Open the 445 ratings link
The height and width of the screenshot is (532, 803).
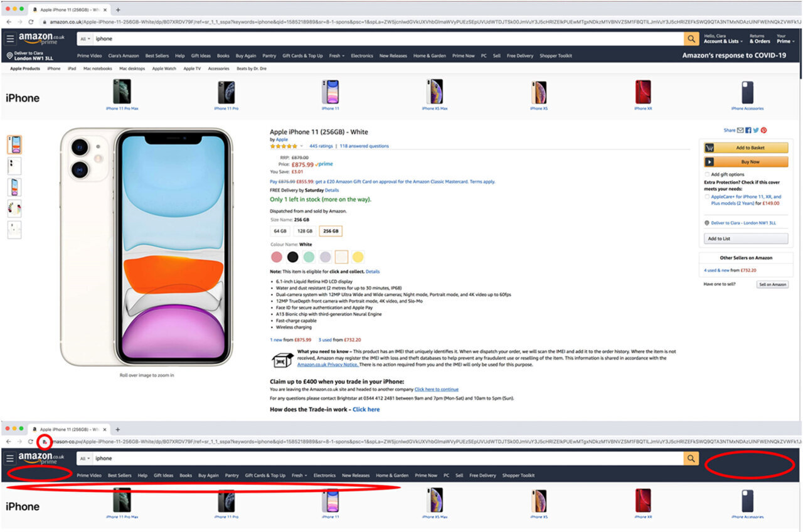point(321,146)
